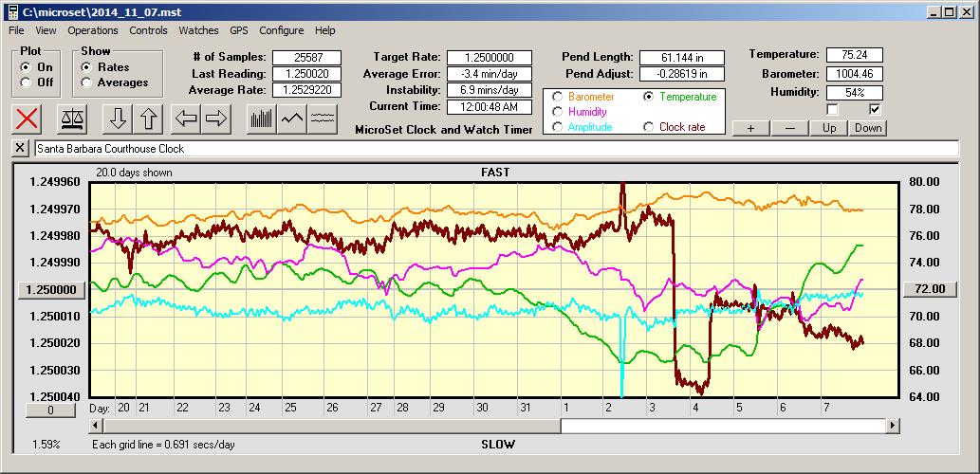Click the right arrow toolbar button
The width and height of the screenshot is (980, 474).
[x=216, y=118]
